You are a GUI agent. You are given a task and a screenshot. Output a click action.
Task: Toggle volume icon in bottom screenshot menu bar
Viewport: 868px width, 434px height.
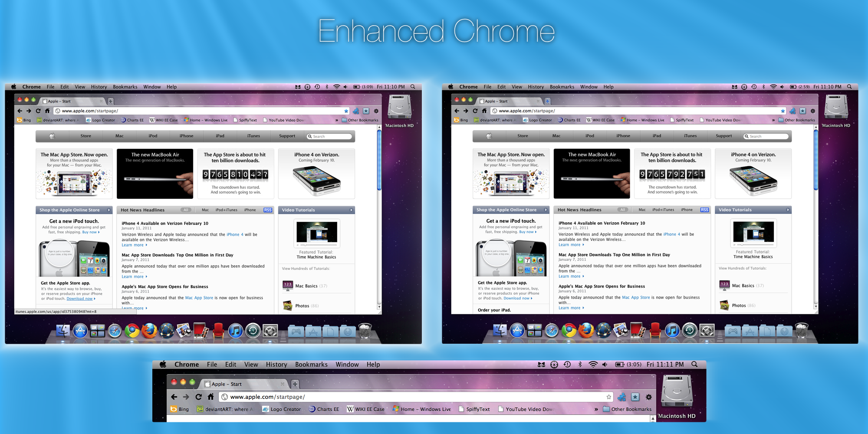point(605,365)
